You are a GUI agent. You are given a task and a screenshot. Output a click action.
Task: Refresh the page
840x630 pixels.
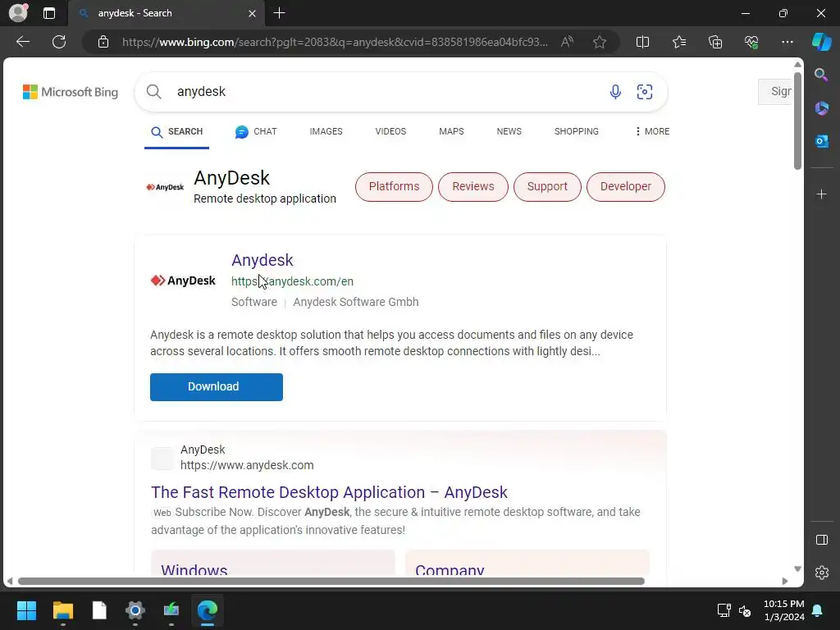[59, 42]
